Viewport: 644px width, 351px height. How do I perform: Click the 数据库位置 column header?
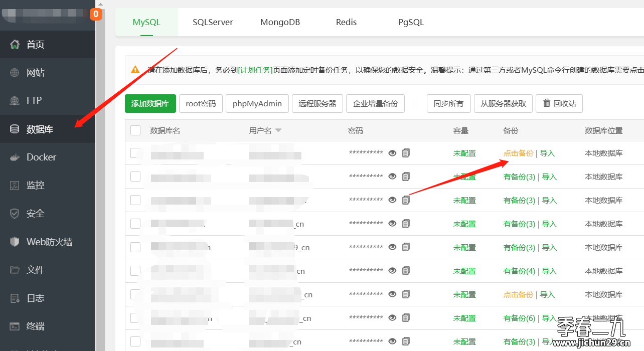pyautogui.click(x=604, y=130)
